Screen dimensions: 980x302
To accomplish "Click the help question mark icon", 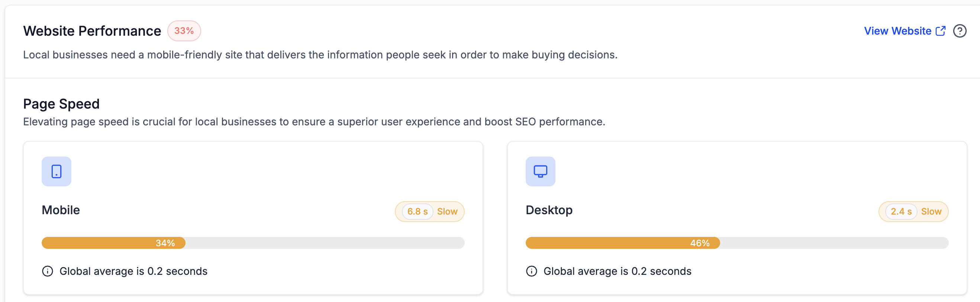I will click(x=960, y=31).
